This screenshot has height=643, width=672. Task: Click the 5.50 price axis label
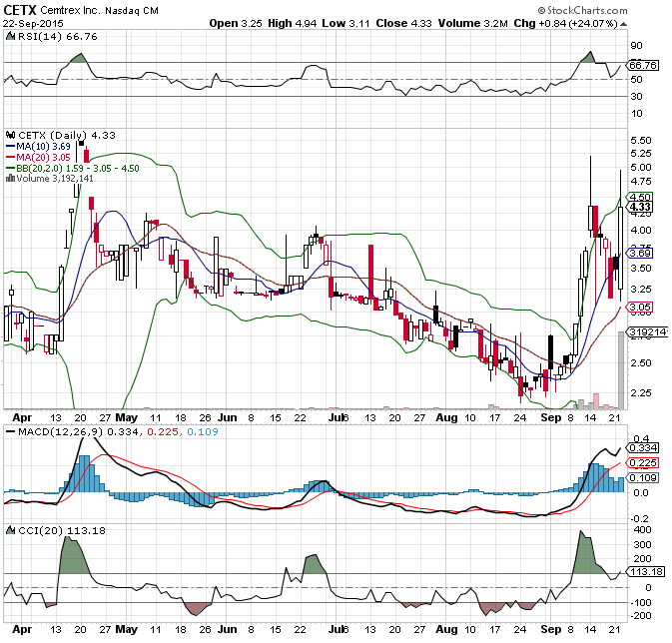pos(641,141)
